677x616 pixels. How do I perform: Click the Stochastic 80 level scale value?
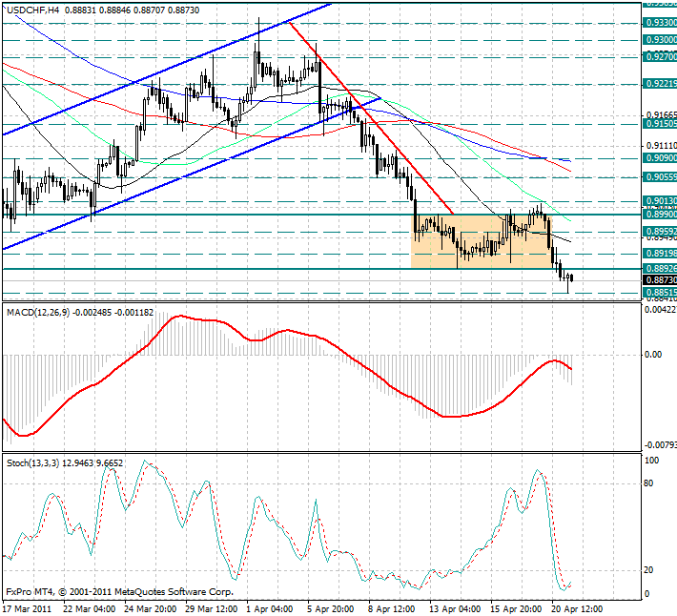(x=648, y=483)
